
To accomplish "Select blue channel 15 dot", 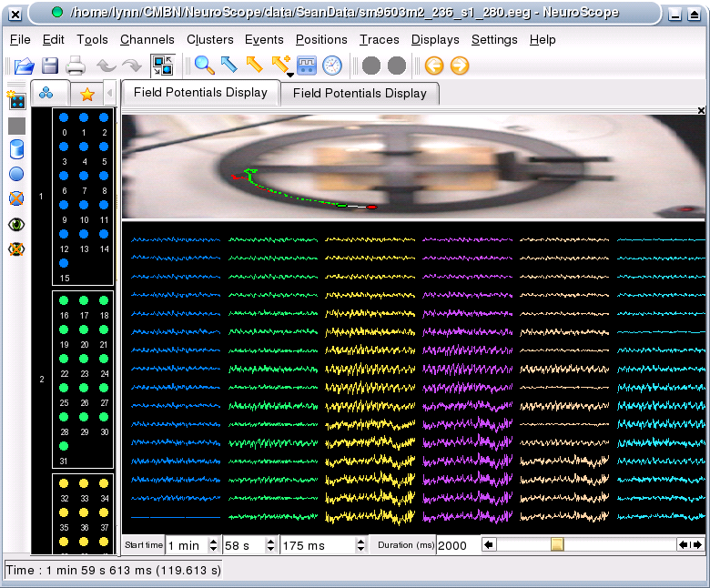I will tap(64, 263).
